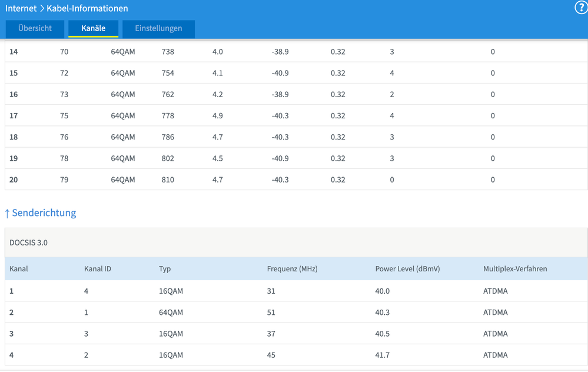Select upstream channel 2 row with 64QAM
This screenshot has width=588, height=372.
click(296, 312)
